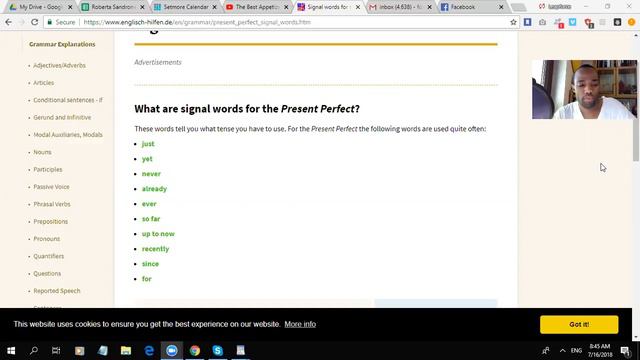Click the signal word 'since'
This screenshot has height=360, width=640.
[150, 264]
